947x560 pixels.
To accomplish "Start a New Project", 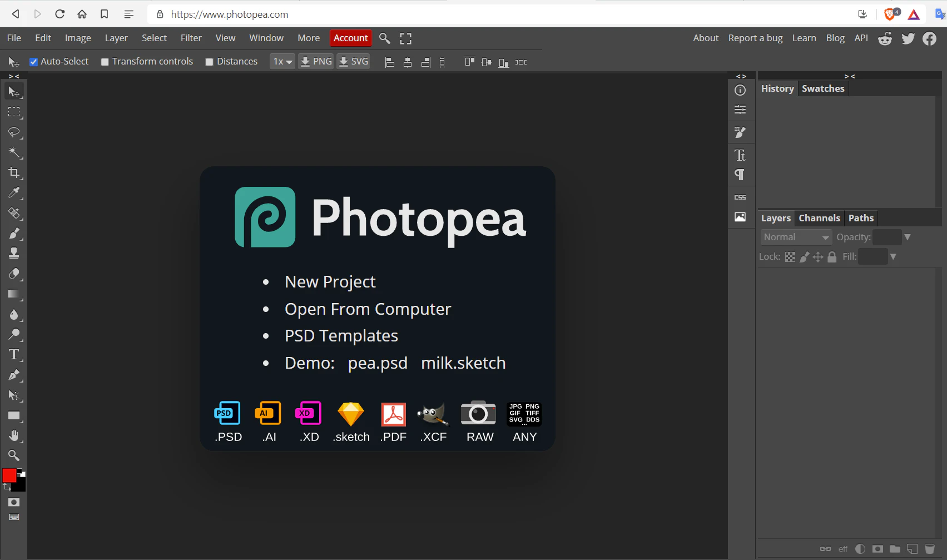I will coord(330,281).
